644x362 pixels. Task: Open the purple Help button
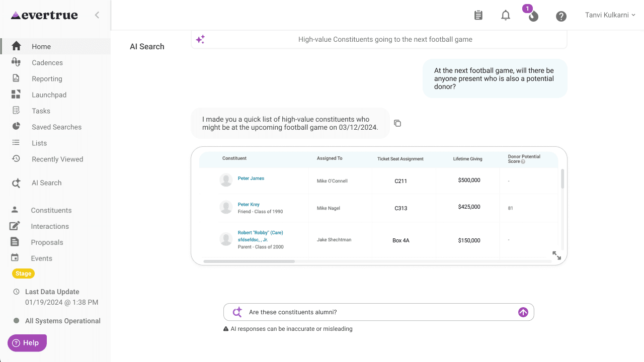pyautogui.click(x=27, y=343)
